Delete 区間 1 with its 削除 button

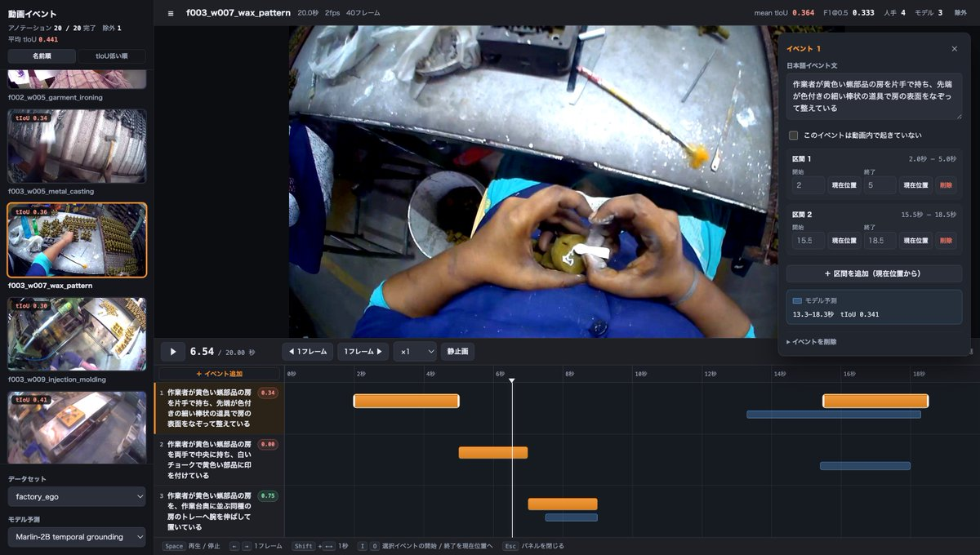click(946, 185)
